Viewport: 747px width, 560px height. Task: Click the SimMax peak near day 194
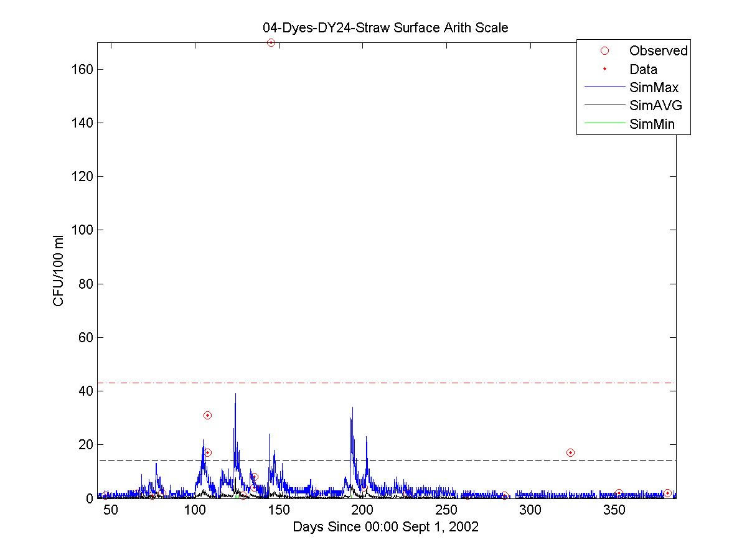352,408
